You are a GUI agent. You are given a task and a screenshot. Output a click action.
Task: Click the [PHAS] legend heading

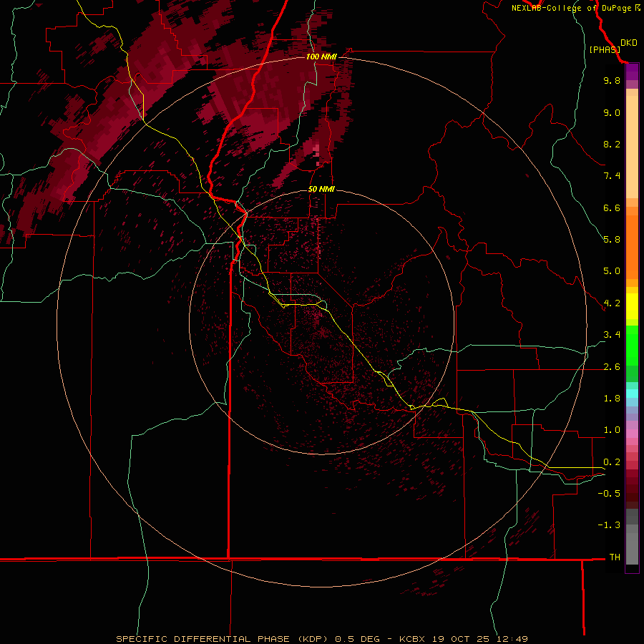click(x=605, y=49)
